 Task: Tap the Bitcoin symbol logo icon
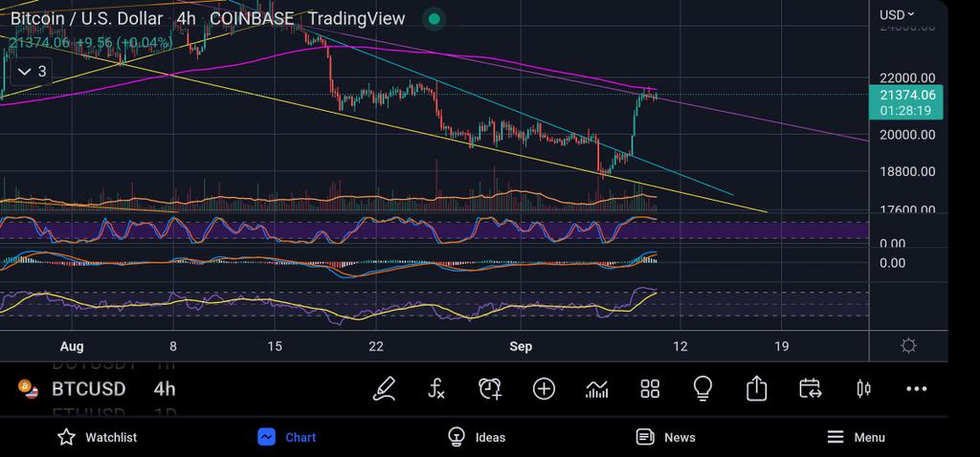28,388
